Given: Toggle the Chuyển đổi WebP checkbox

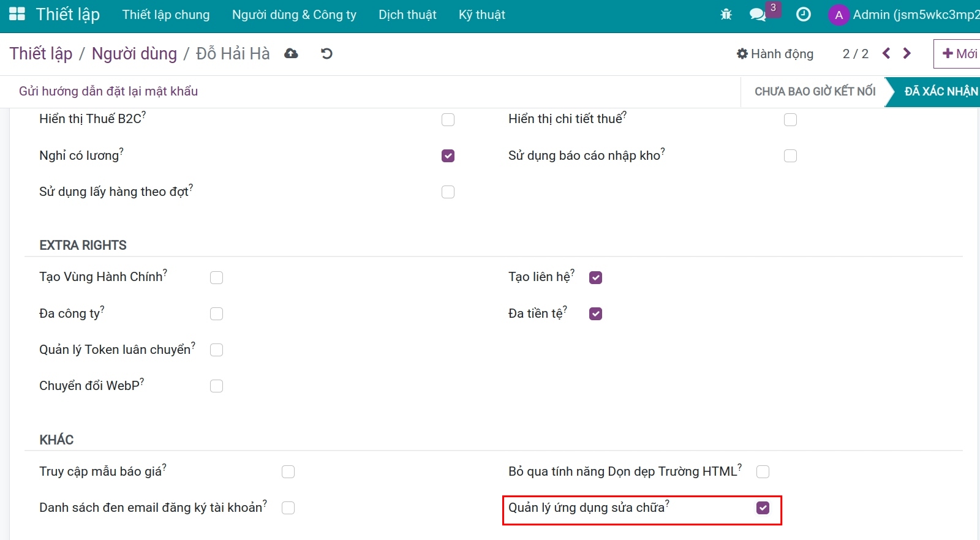Looking at the screenshot, I should coord(216,386).
